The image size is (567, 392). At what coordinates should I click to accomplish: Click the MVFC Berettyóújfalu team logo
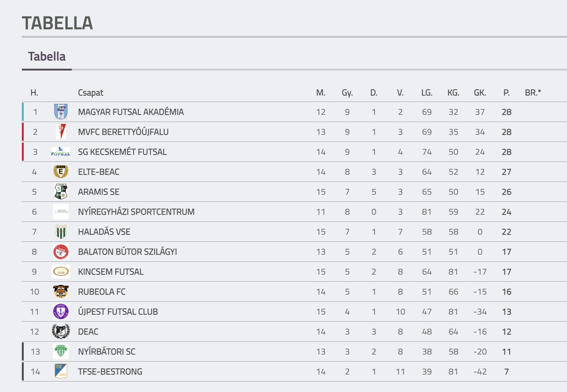(x=61, y=132)
